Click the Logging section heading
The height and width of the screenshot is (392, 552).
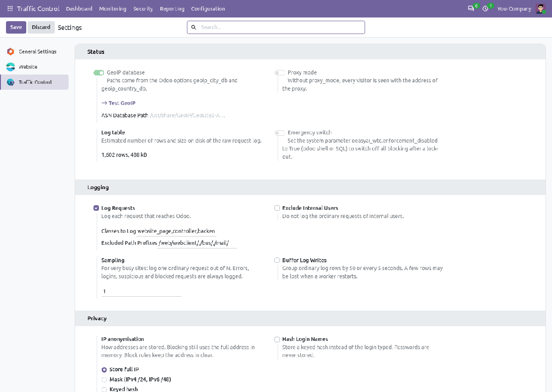[98, 188]
